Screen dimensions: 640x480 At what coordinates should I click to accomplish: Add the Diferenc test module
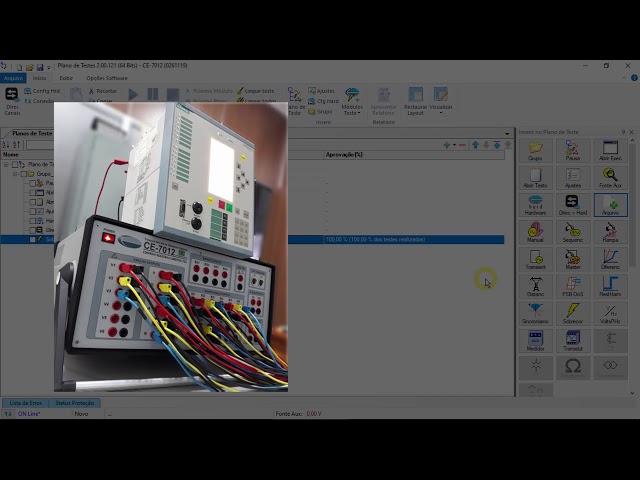pyautogui.click(x=610, y=260)
